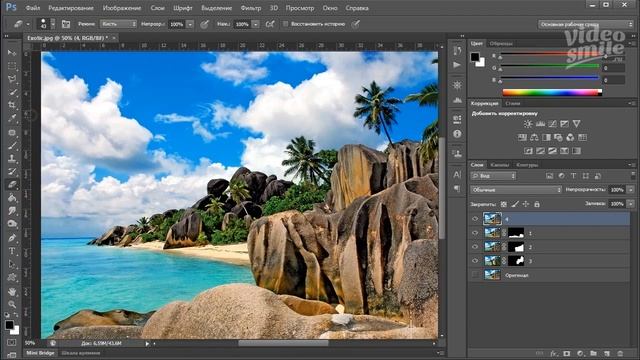Hide layer 2 with its eye icon
The image size is (640, 360).
tap(475, 247)
